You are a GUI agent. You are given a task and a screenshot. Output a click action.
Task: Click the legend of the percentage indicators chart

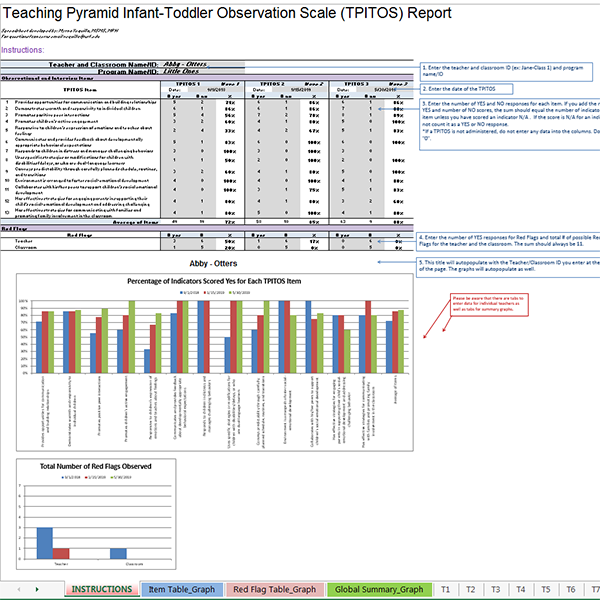(215, 292)
